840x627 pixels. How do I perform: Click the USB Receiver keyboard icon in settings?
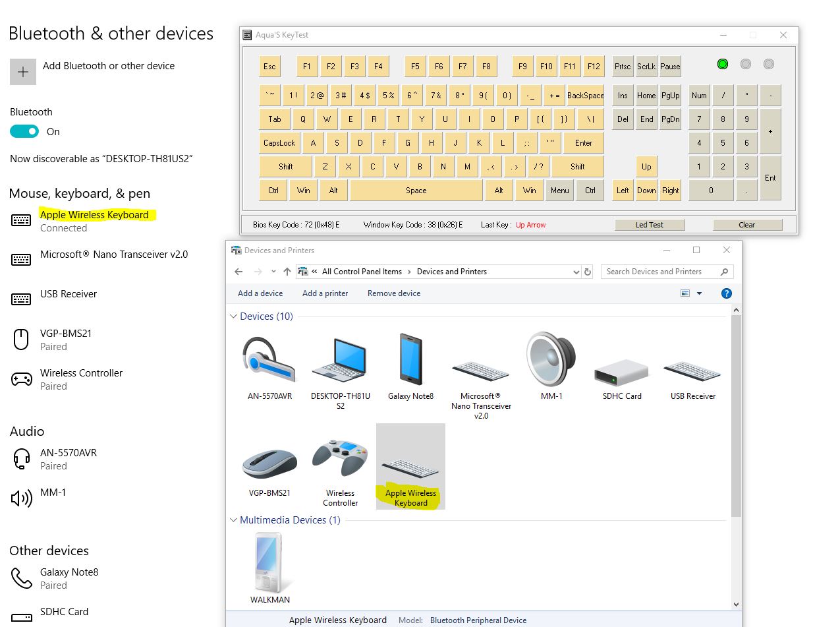pos(21,299)
